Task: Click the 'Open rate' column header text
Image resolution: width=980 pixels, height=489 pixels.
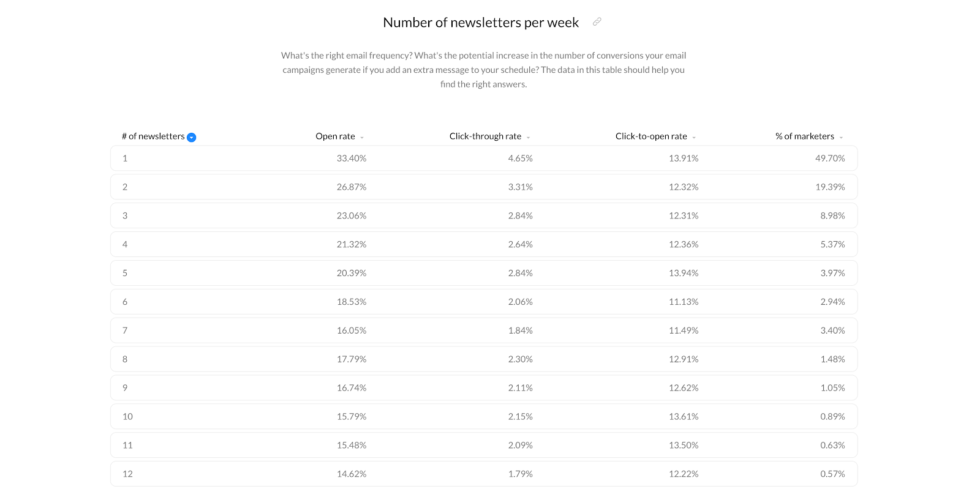Action: pos(335,136)
